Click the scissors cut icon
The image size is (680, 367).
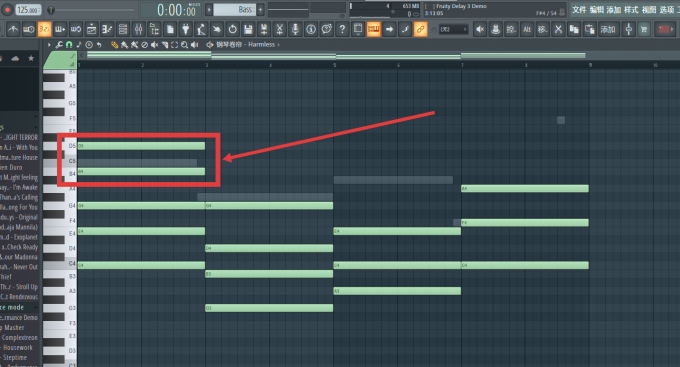pyautogui.click(x=558, y=29)
